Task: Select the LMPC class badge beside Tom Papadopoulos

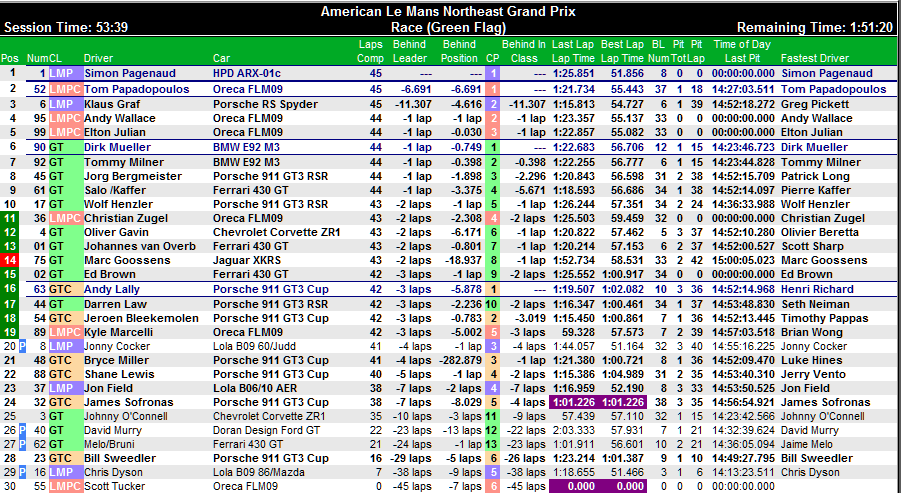Action: (63, 89)
